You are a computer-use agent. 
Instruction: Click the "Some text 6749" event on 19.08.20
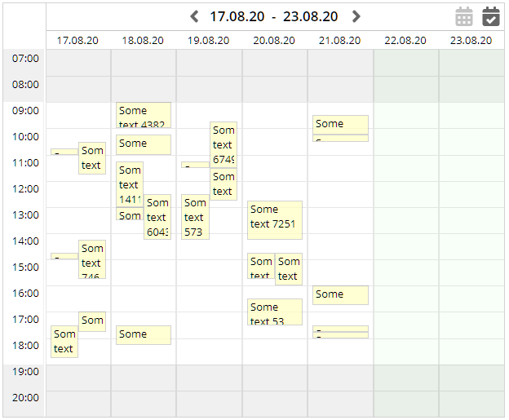pyautogui.click(x=224, y=144)
